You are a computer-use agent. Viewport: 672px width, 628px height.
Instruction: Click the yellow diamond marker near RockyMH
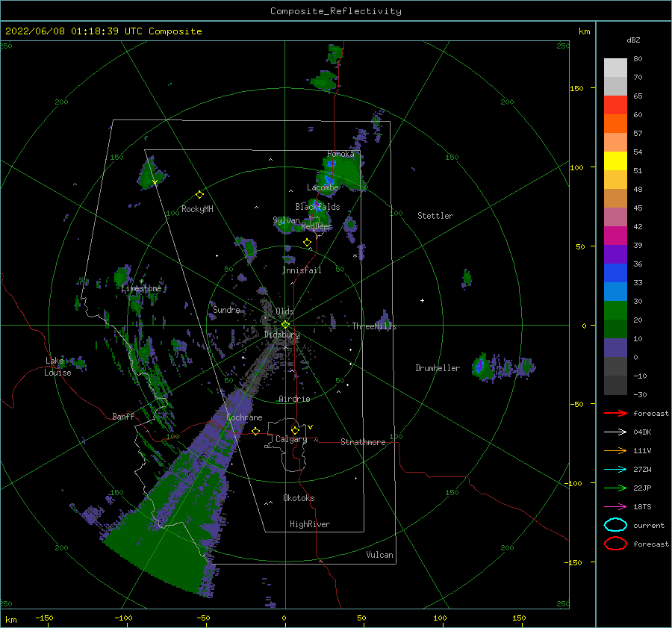[199, 195]
